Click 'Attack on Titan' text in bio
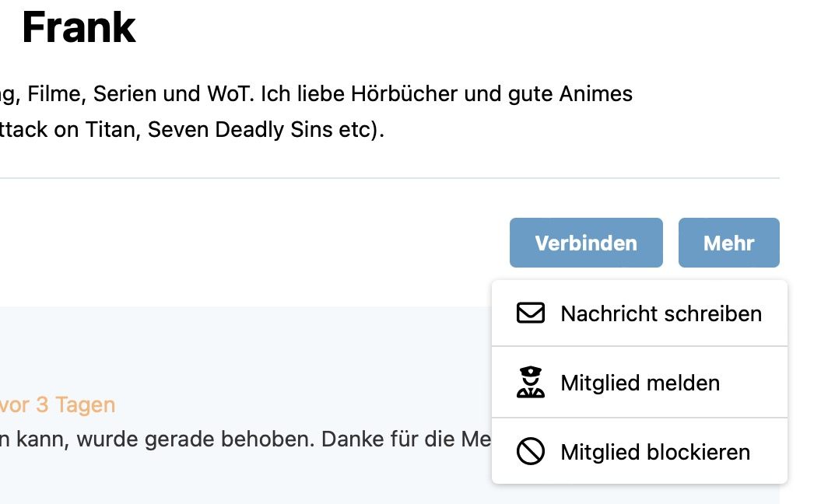 pos(70,129)
